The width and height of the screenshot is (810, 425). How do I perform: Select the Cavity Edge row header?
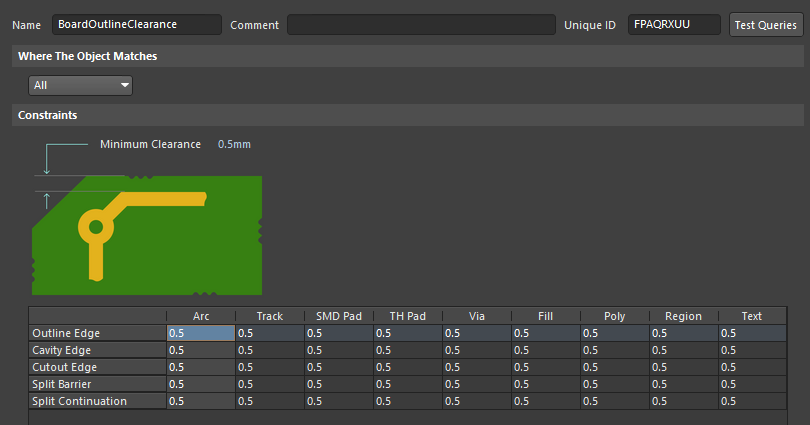click(97, 350)
